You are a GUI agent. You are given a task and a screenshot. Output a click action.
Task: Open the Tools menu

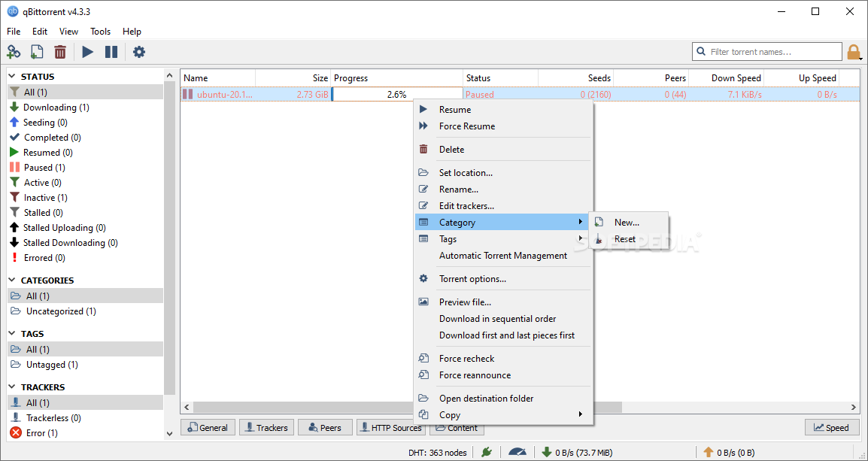click(100, 32)
